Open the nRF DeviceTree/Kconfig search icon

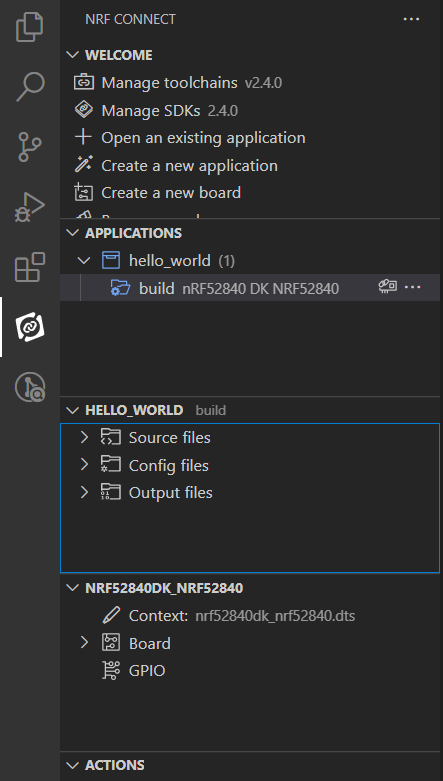tap(30, 387)
